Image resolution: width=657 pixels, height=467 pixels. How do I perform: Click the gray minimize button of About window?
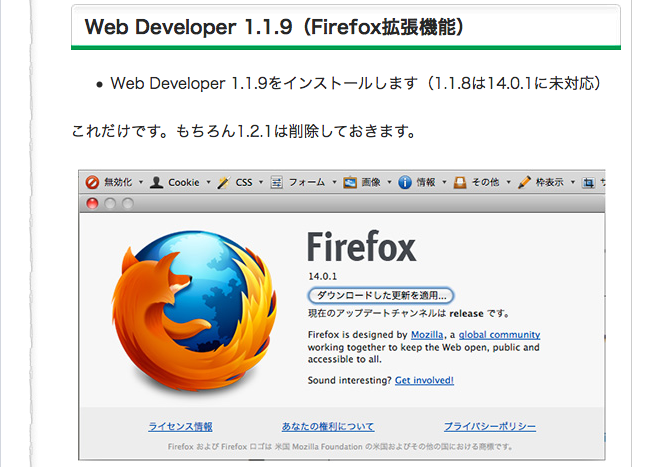pos(110,204)
